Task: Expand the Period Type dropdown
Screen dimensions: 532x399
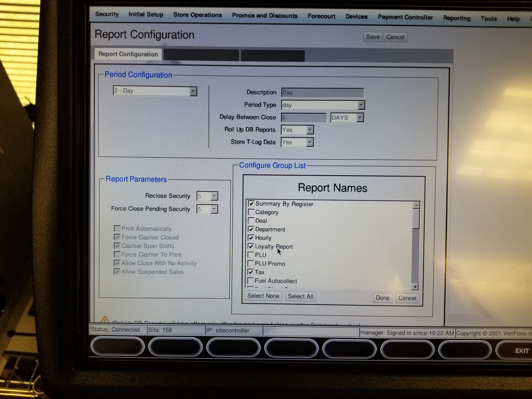Action: pyautogui.click(x=361, y=105)
